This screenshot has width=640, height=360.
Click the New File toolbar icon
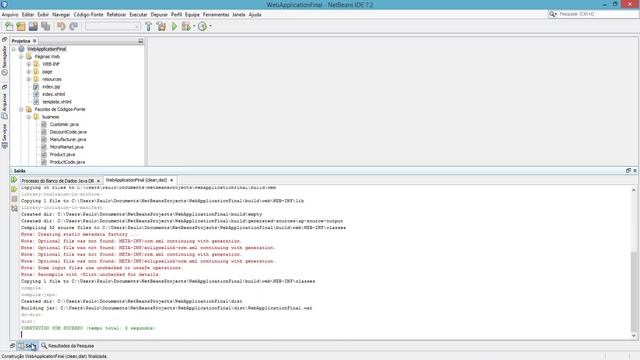tap(9, 27)
